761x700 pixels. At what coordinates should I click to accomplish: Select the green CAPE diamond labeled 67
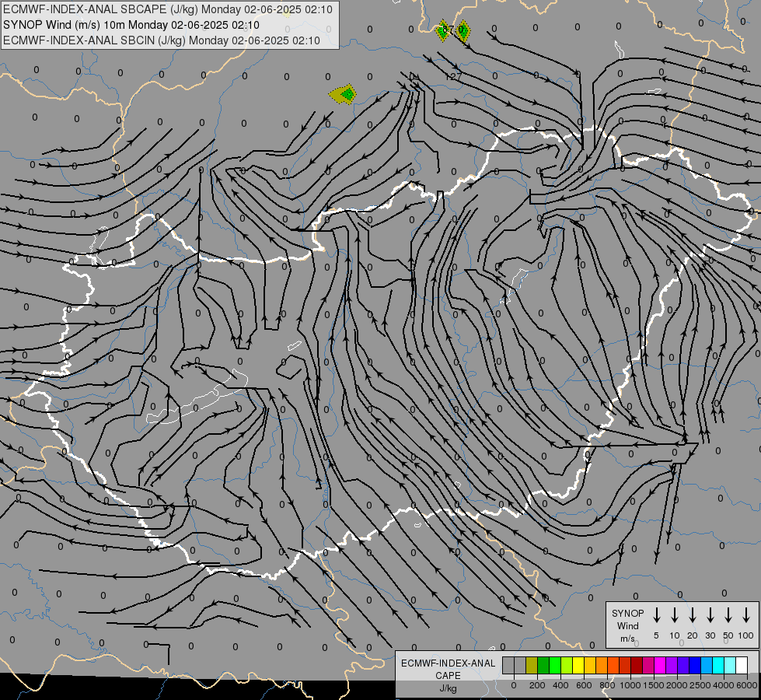[442, 31]
